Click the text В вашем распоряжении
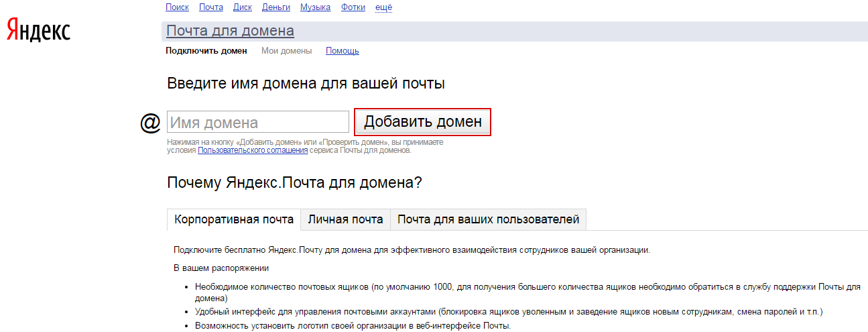This screenshot has width=868, height=332. pyautogui.click(x=221, y=268)
